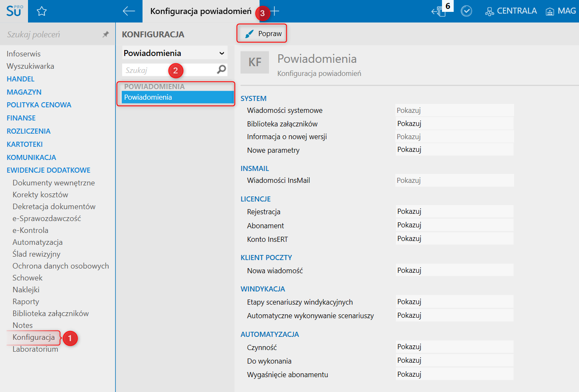Expand the POLITYKA CENOWA module
The image size is (579, 392).
coord(39,105)
